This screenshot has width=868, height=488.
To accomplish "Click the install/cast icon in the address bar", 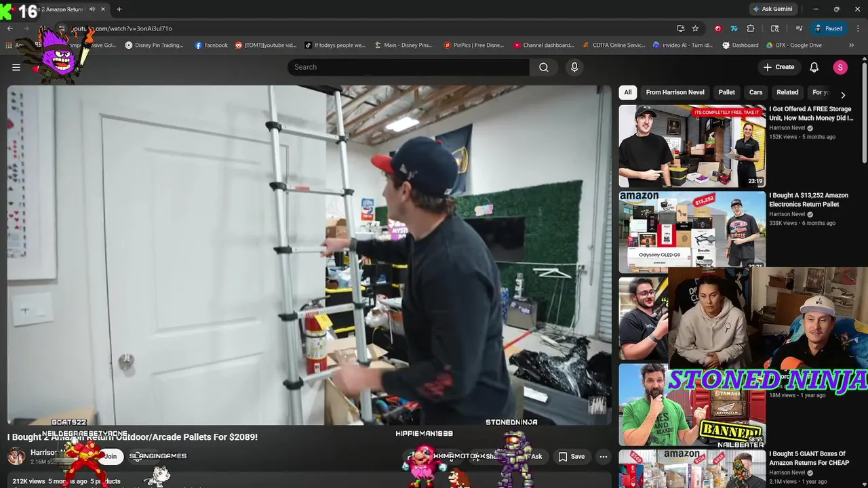I will [680, 28].
